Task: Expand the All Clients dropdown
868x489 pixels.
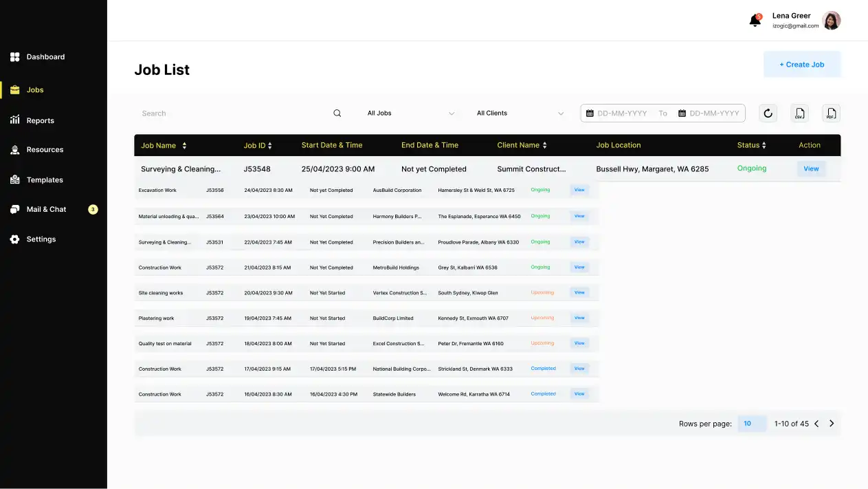Action: 520,113
